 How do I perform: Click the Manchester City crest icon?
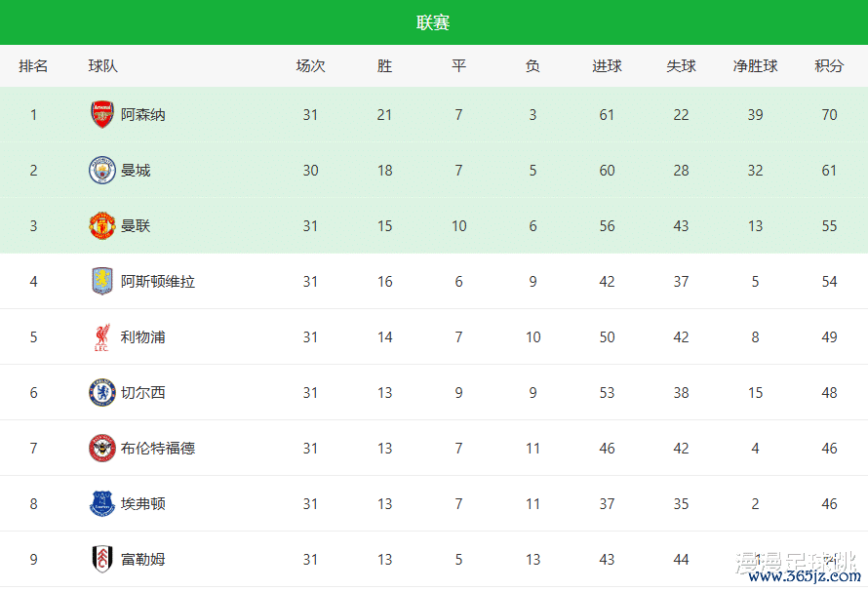pos(101,171)
